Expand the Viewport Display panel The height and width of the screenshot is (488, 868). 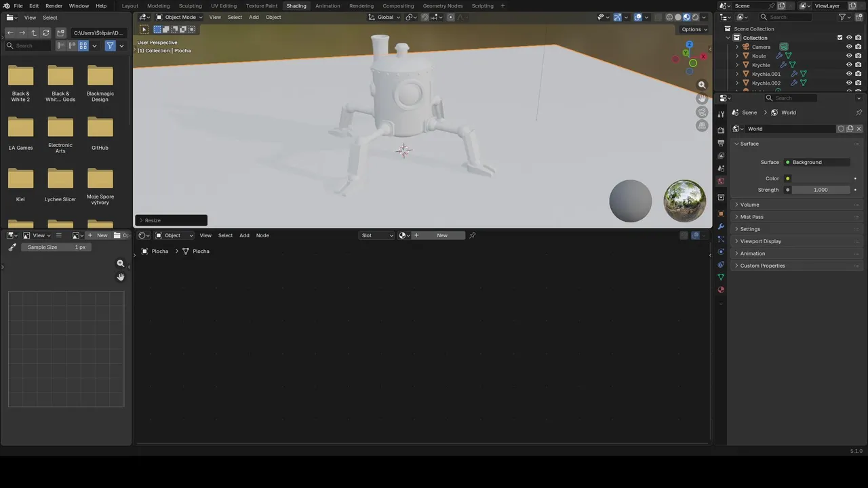coord(760,241)
